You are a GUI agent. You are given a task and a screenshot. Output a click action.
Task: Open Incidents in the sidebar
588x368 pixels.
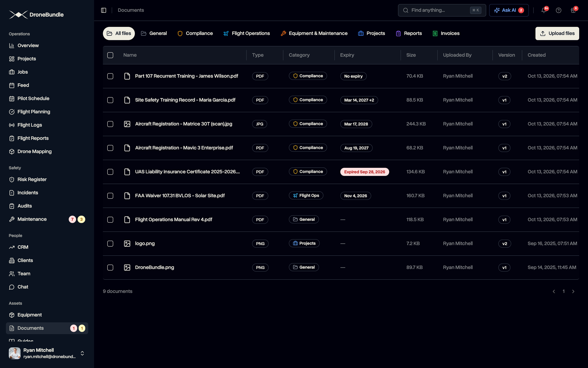point(47,192)
